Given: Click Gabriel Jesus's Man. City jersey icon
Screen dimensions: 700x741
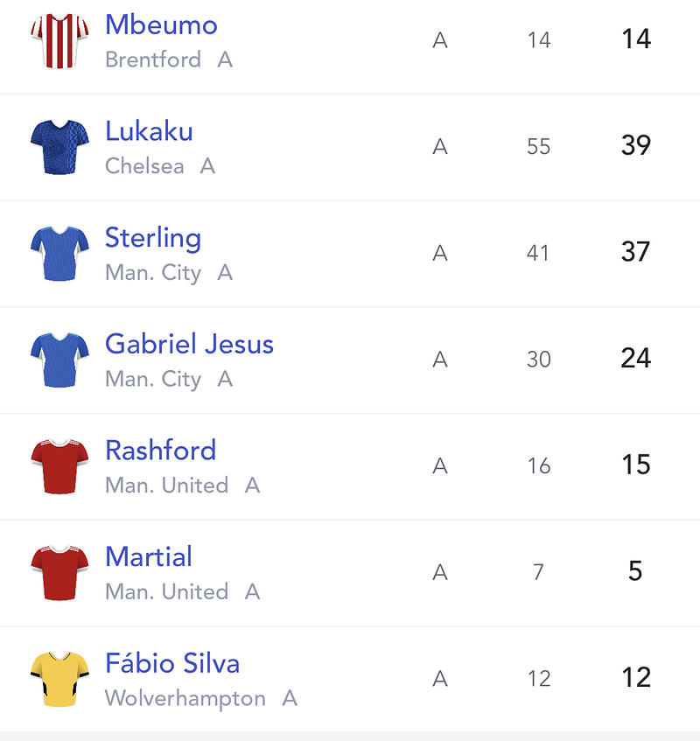Looking at the screenshot, I should 59,360.
